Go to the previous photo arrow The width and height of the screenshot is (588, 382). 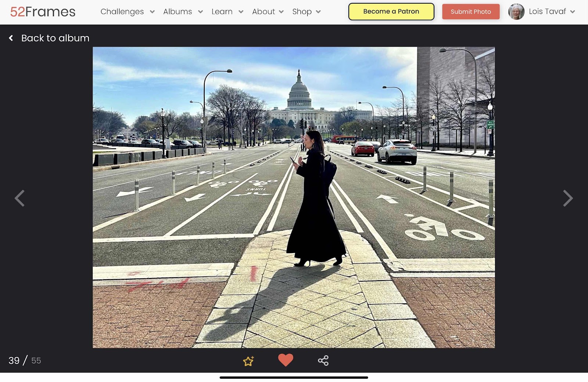pyautogui.click(x=19, y=198)
